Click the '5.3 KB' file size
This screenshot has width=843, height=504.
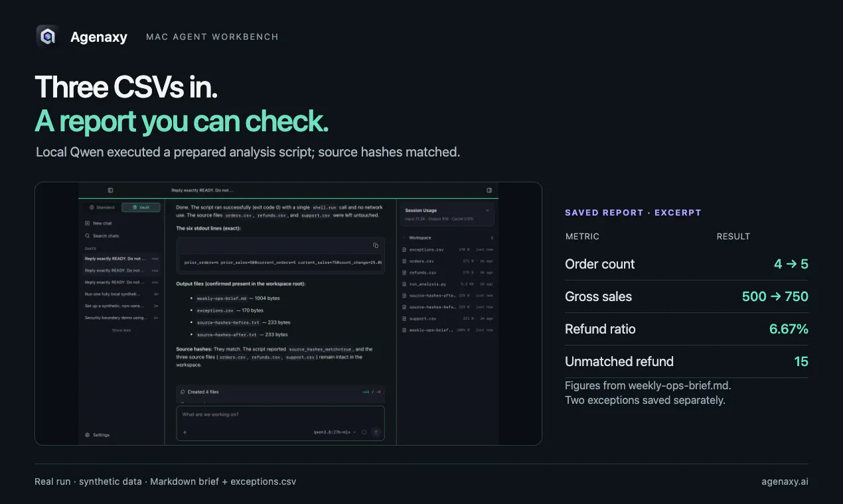[x=467, y=284]
